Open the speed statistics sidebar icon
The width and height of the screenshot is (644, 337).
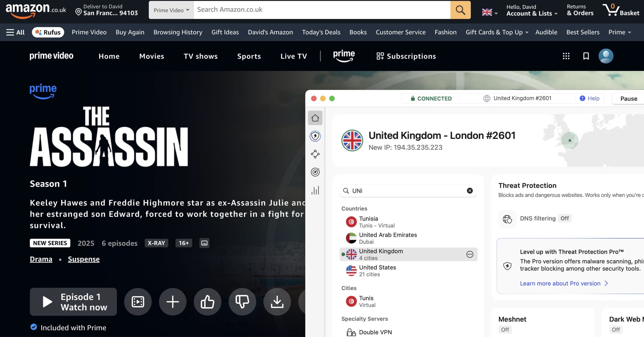pos(315,191)
